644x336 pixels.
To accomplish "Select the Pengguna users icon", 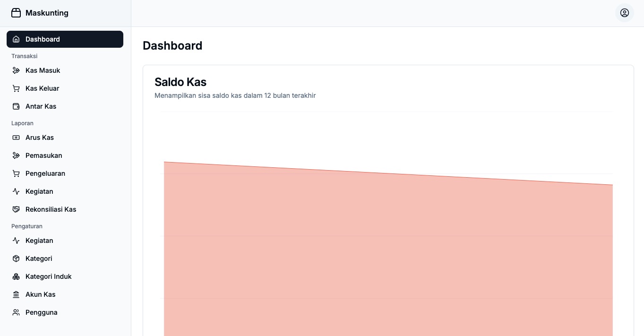I will [16, 312].
